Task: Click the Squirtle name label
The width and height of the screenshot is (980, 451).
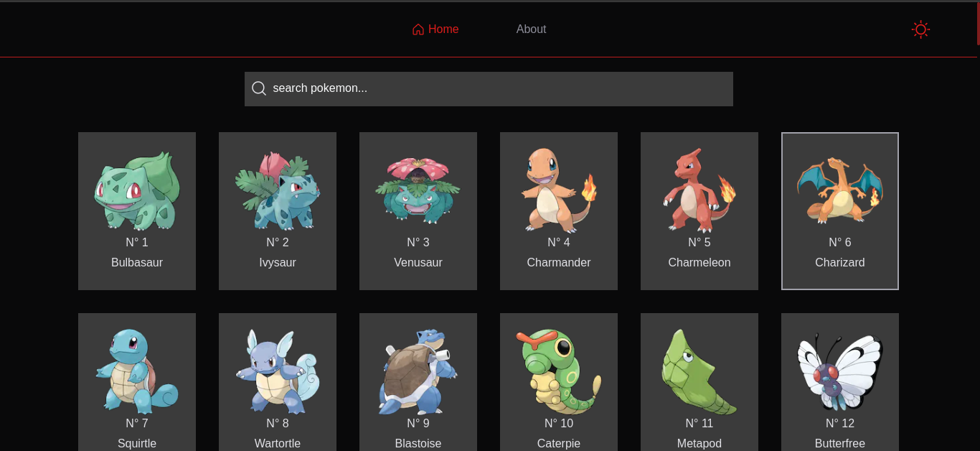Action: click(x=137, y=444)
